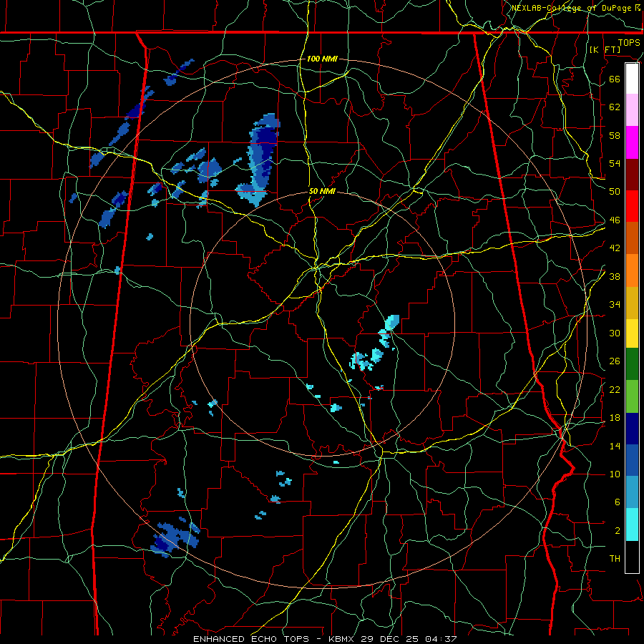Select the bright red legend swatch
Screen dimensions: 644x644
(x=632, y=206)
